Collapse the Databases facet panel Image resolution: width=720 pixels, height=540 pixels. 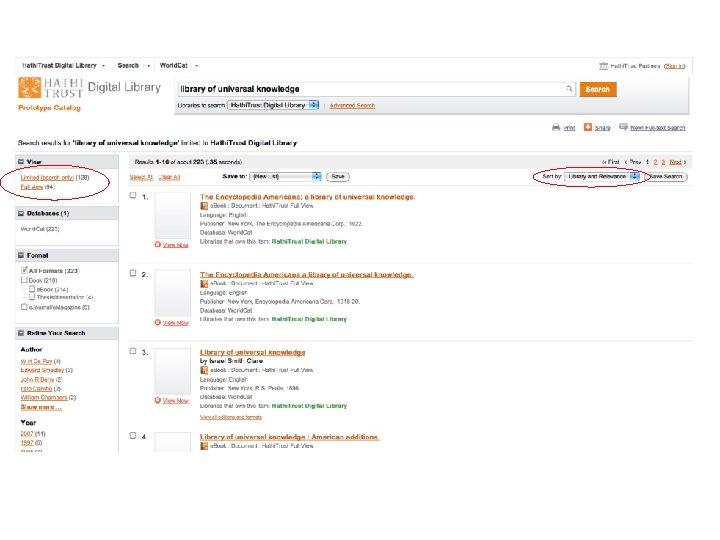click(x=21, y=214)
